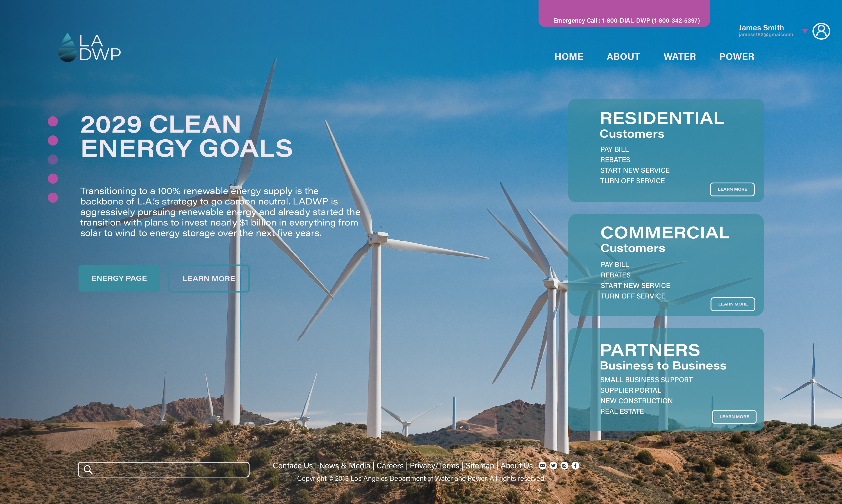Viewport: 842px width, 504px height.
Task: Click SMALL BUSINESS SUPPORT under Partners
Action: point(646,380)
